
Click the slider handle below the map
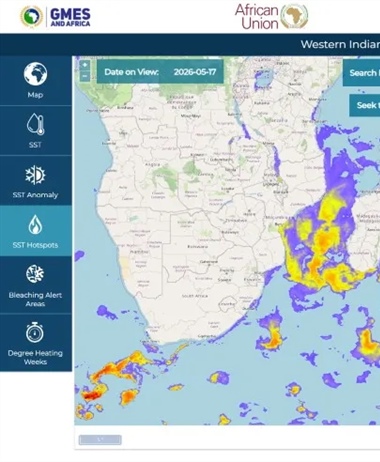tap(100, 440)
